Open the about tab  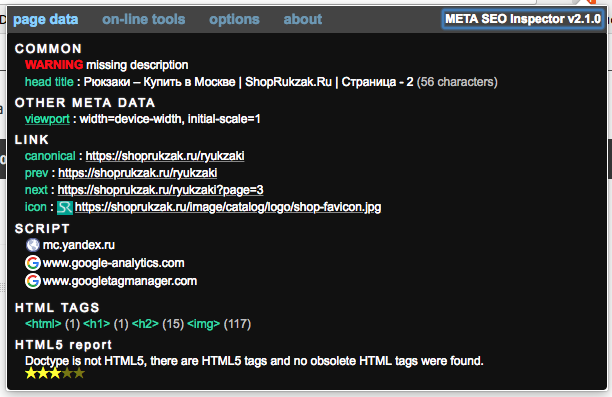coord(303,19)
